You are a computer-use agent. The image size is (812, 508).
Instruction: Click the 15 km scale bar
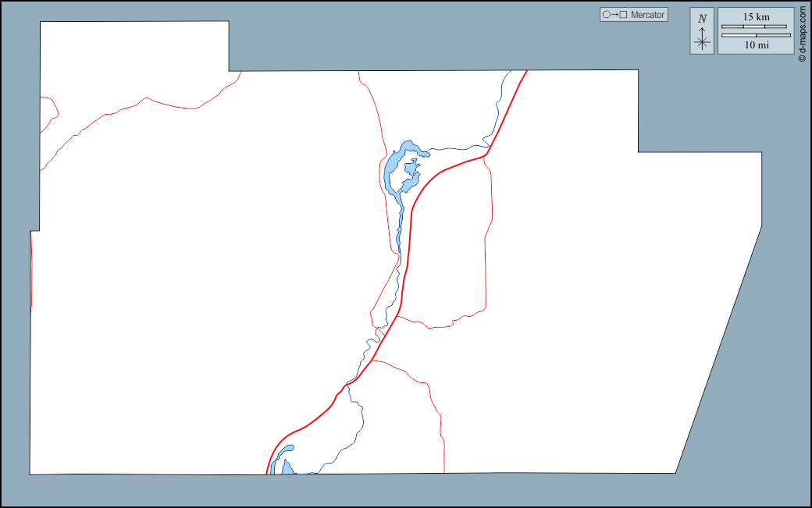753,27
